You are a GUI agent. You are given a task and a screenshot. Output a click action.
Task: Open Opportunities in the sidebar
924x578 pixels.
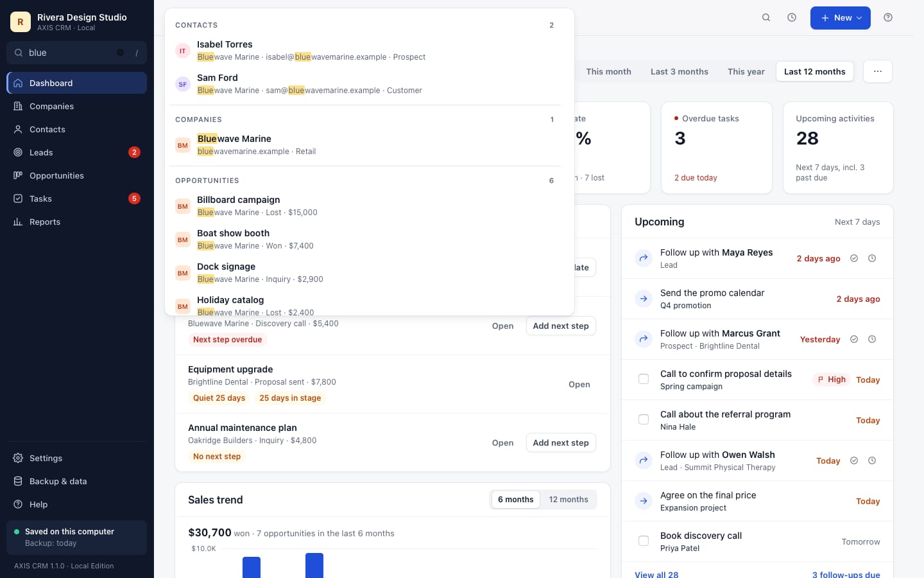[x=76, y=175]
